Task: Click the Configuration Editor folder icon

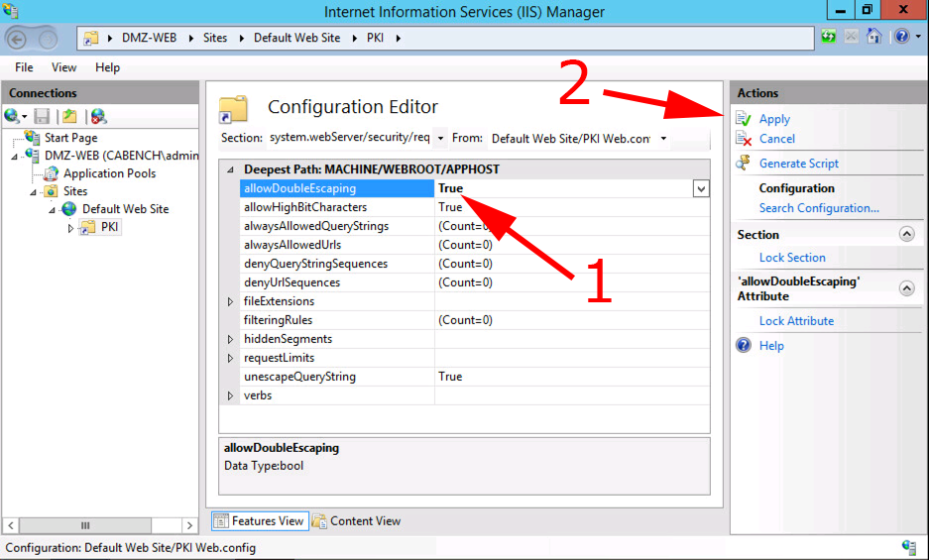Action: [x=233, y=109]
